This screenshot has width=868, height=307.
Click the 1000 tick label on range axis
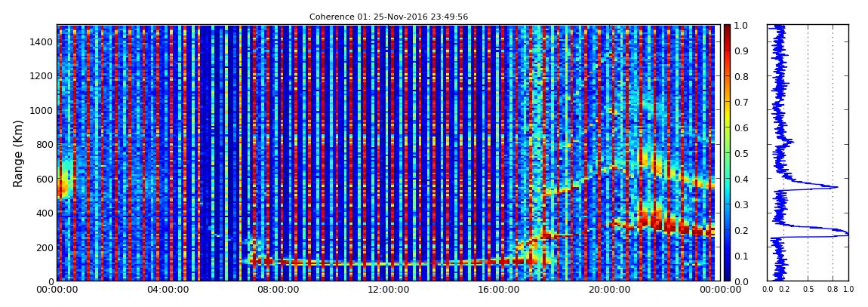click(x=42, y=110)
